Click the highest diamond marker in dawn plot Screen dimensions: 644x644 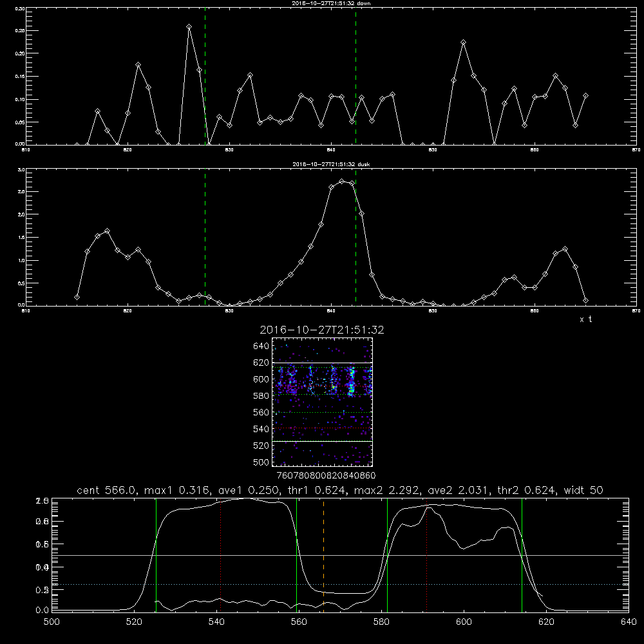pos(189,26)
